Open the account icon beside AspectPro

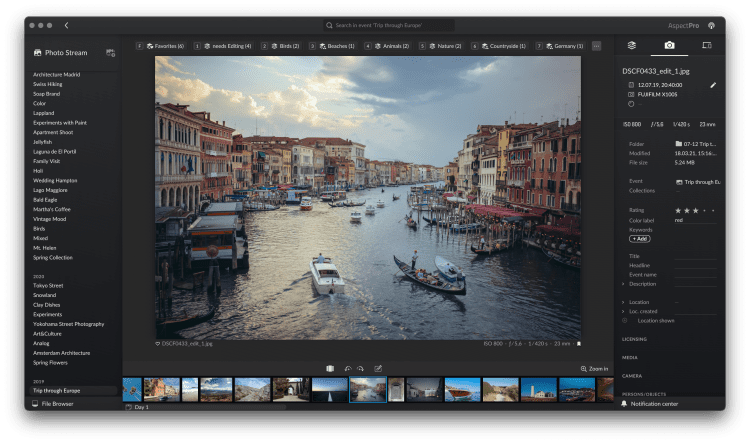pyautogui.click(x=711, y=24)
